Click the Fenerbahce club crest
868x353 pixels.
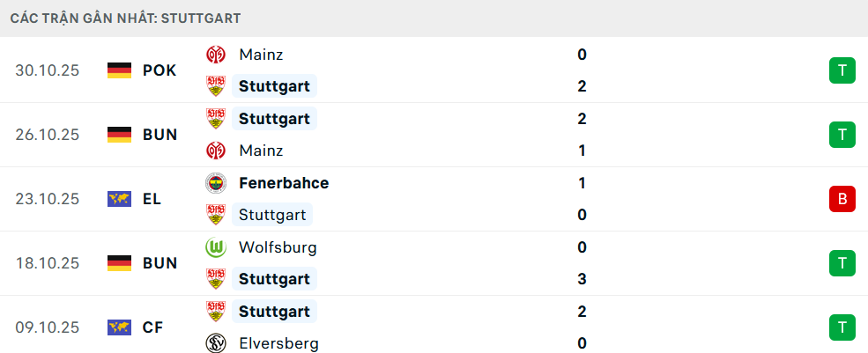point(215,183)
